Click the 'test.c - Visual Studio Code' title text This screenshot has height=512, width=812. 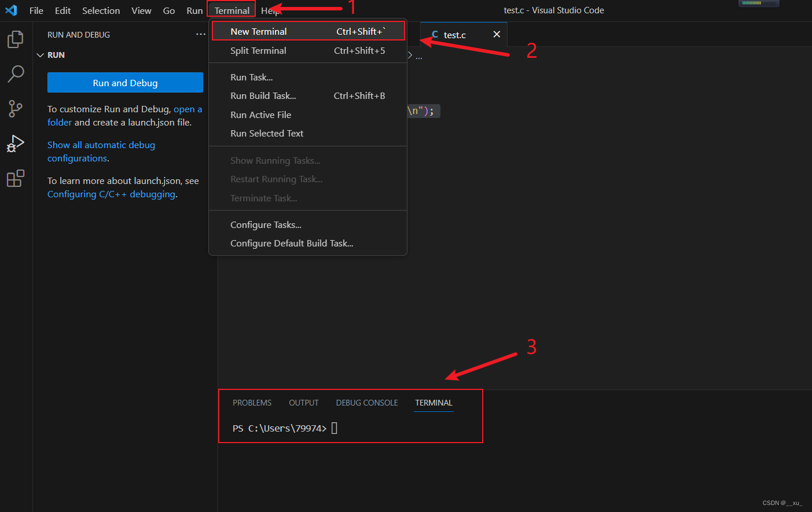[554, 10]
